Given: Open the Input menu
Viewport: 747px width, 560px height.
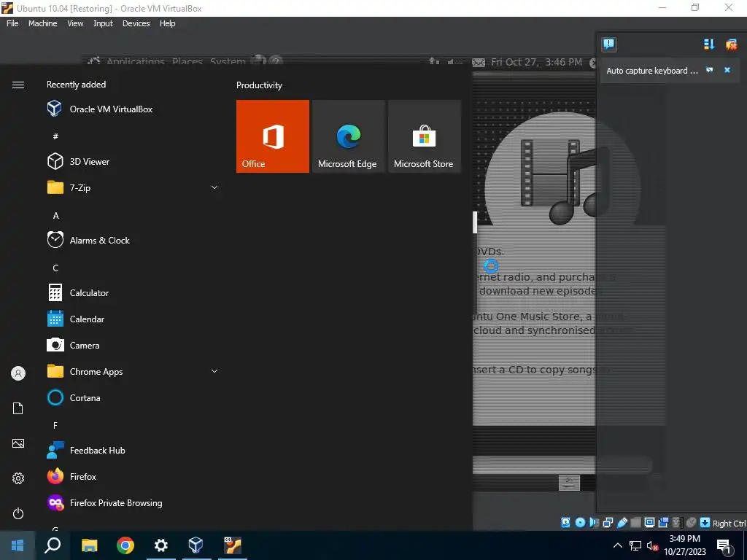Looking at the screenshot, I should coord(103,23).
